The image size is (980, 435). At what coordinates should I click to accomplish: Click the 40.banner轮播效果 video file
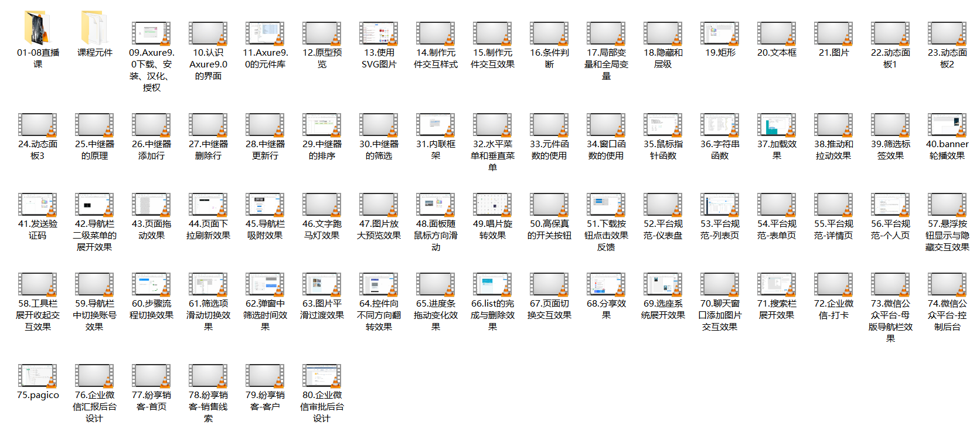(947, 125)
